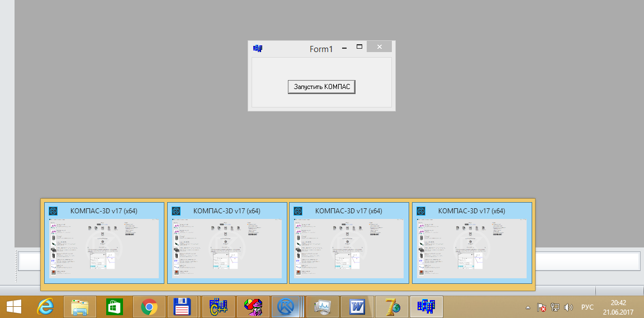The height and width of the screenshot is (318, 644).
Task: Click the Запустить КОМПАС button in Form1
Action: click(x=321, y=87)
